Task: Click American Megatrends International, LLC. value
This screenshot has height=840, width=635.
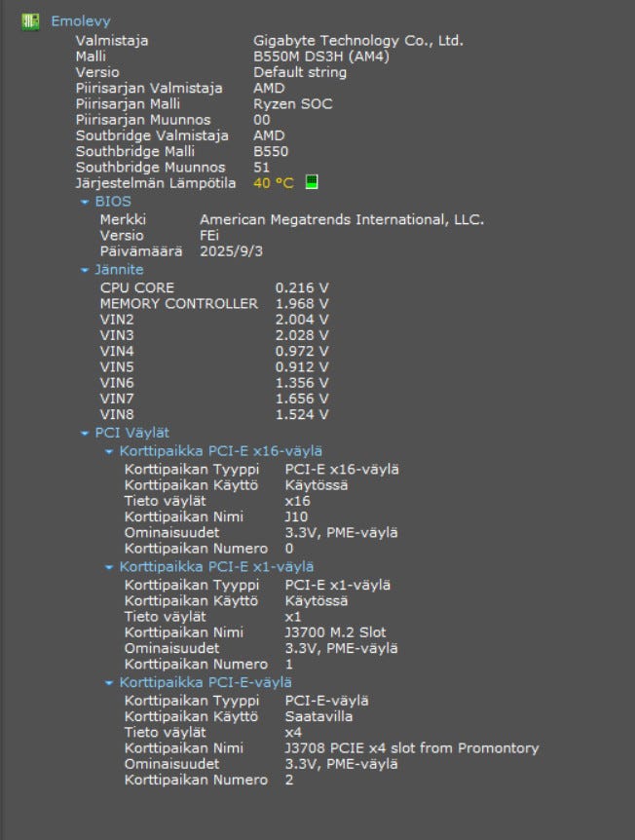Action: coord(342,219)
